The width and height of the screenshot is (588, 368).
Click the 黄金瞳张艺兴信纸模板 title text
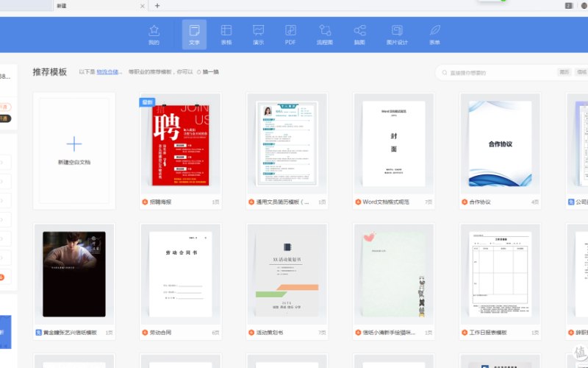[x=70, y=333]
